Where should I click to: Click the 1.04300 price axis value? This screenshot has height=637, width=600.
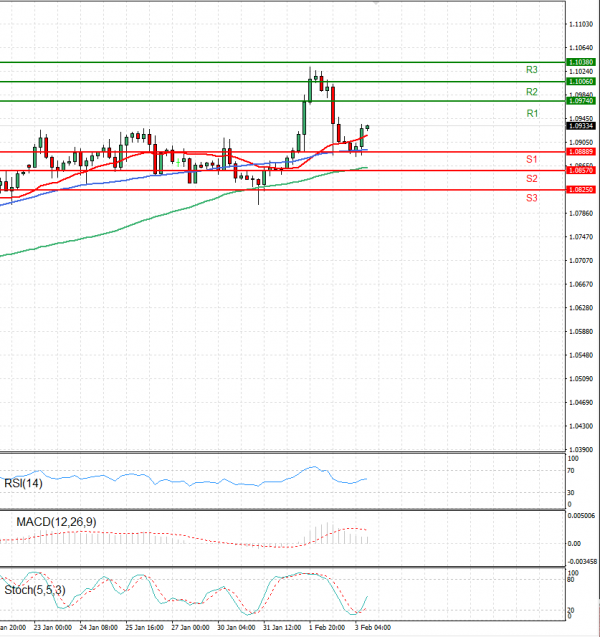[x=581, y=426]
